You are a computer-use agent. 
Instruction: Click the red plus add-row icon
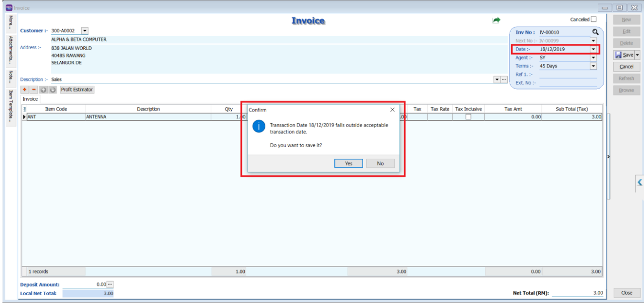point(24,90)
